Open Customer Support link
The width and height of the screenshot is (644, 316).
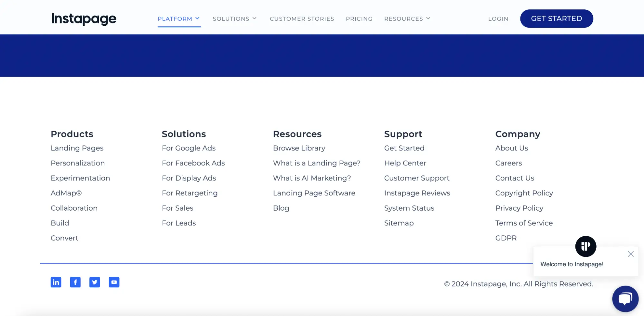[417, 178]
